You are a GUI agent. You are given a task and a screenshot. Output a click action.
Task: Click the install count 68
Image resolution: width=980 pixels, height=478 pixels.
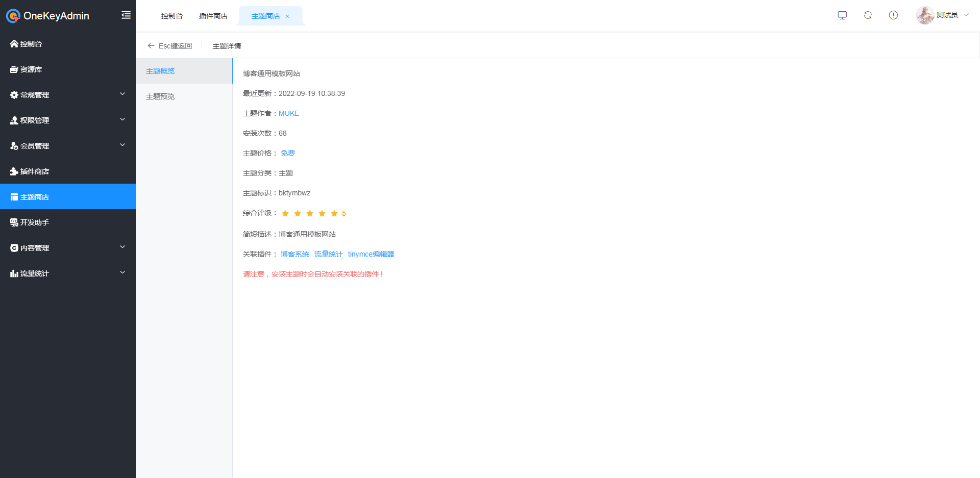tap(283, 133)
